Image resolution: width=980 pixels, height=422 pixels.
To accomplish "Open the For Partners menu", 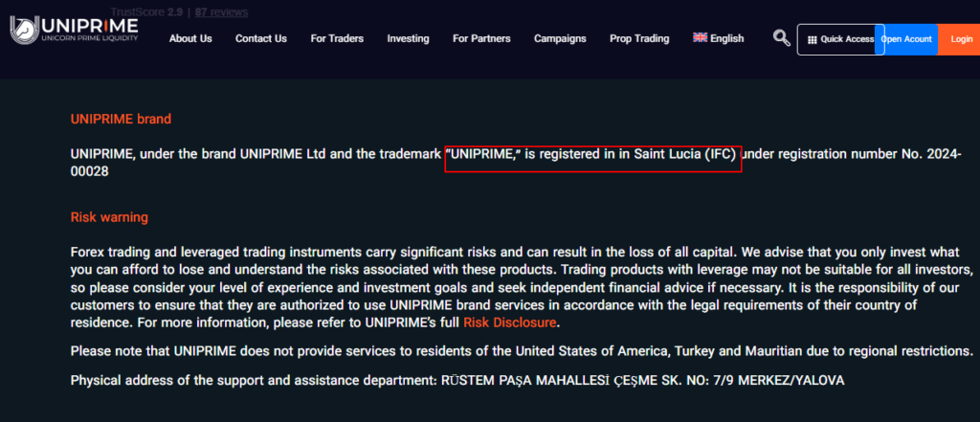I will pos(481,38).
